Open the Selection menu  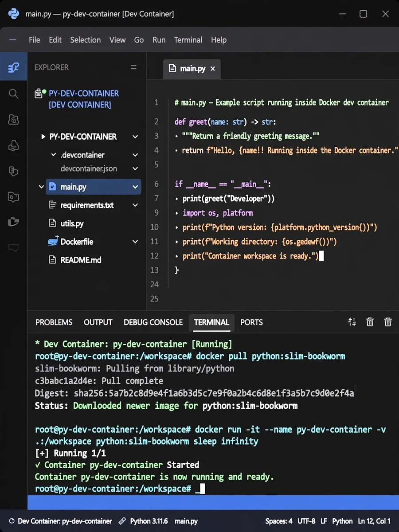85,39
